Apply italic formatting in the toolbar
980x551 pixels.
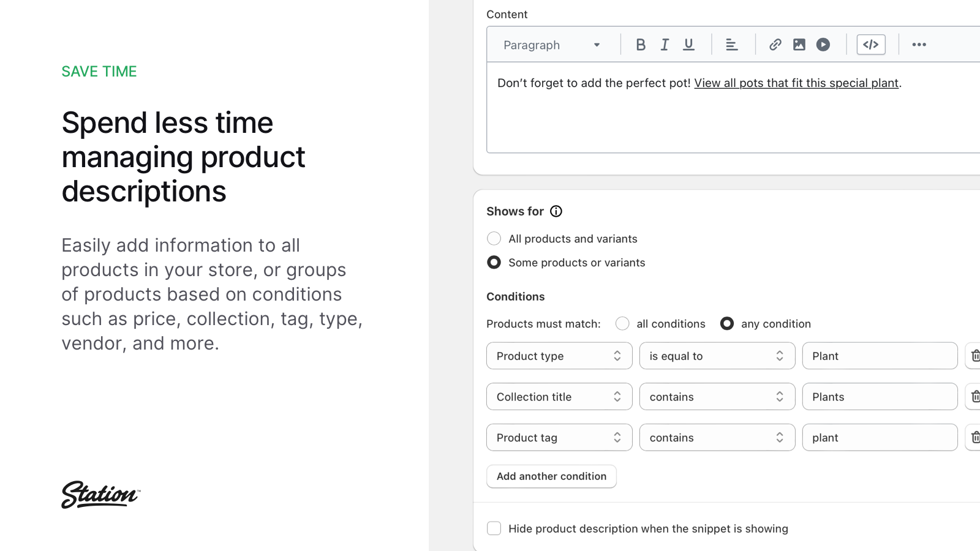coord(665,45)
